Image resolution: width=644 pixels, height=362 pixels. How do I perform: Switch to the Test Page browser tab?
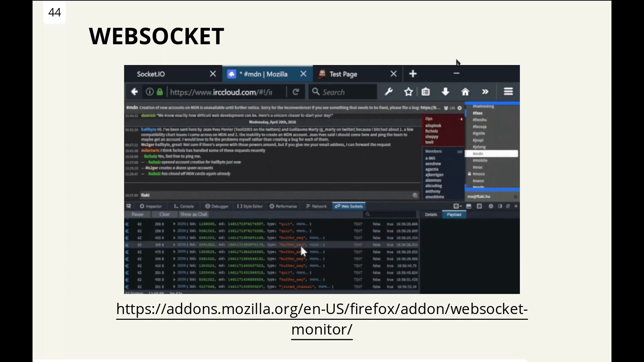343,74
